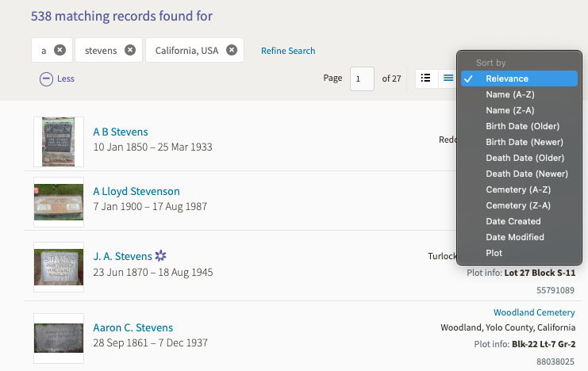Open J. A. Stevens memorial record
The height and width of the screenshot is (371, 588).
[x=123, y=256]
